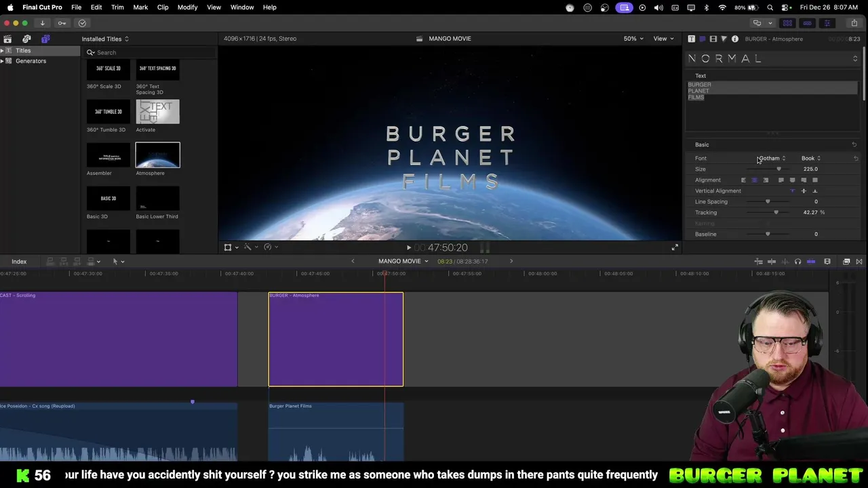Click the Connect clip edit button
868x488 pixels.
tap(50, 262)
